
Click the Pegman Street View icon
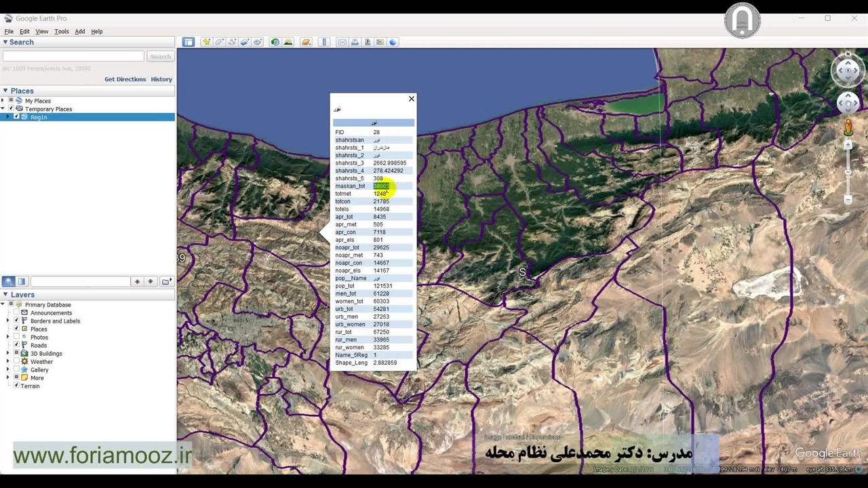[848, 127]
